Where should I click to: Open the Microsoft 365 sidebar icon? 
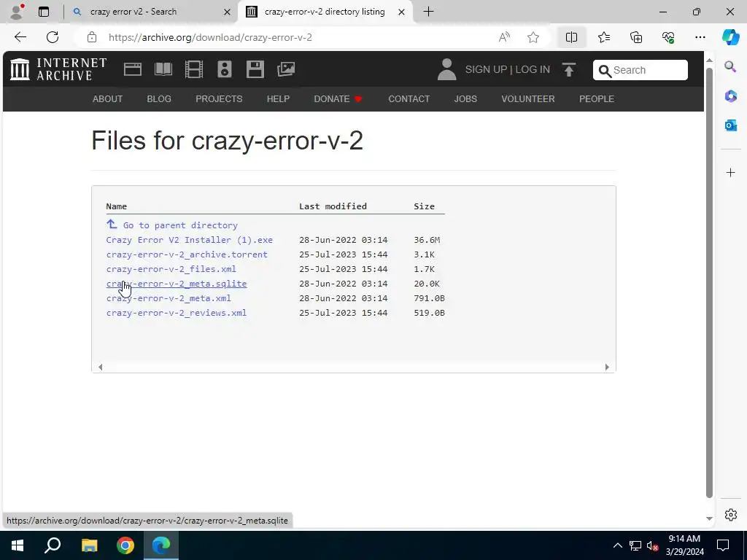(730, 96)
